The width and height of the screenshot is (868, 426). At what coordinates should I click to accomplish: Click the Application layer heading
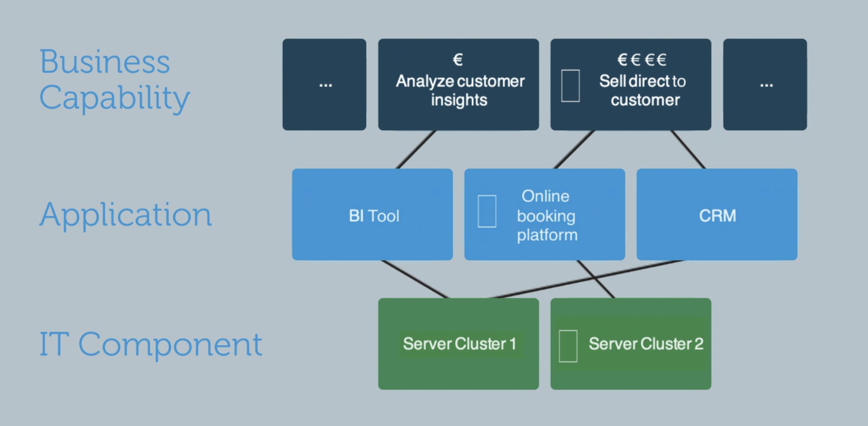(125, 215)
